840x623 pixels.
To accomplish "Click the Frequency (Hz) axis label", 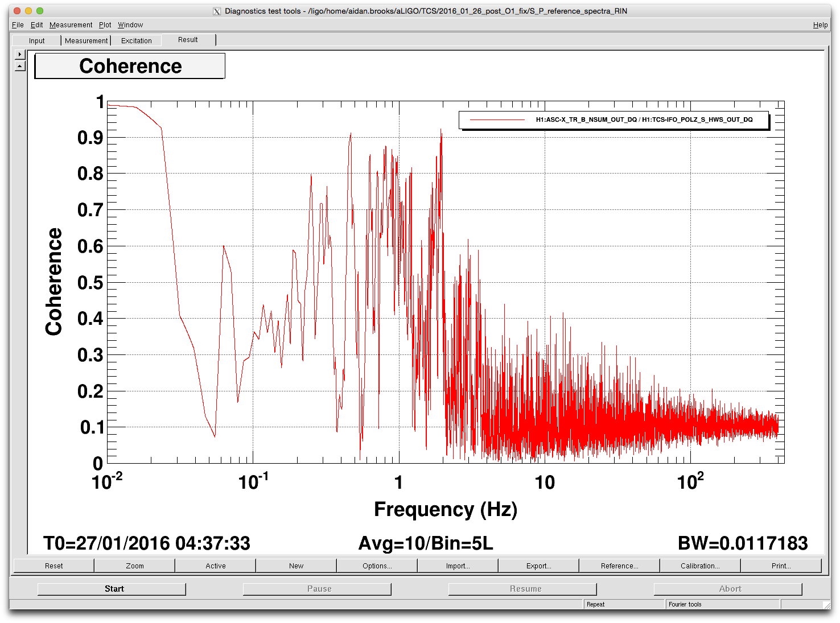I will [x=446, y=509].
